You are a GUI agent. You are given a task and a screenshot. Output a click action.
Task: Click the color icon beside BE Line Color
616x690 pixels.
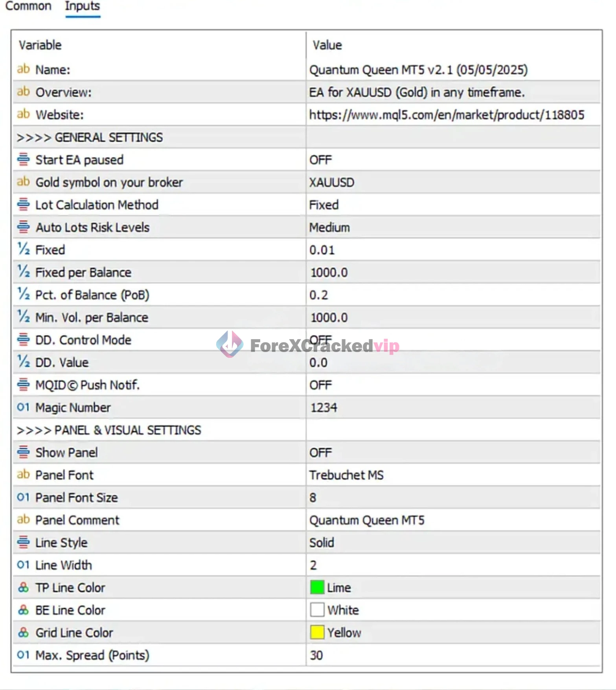coord(23,610)
